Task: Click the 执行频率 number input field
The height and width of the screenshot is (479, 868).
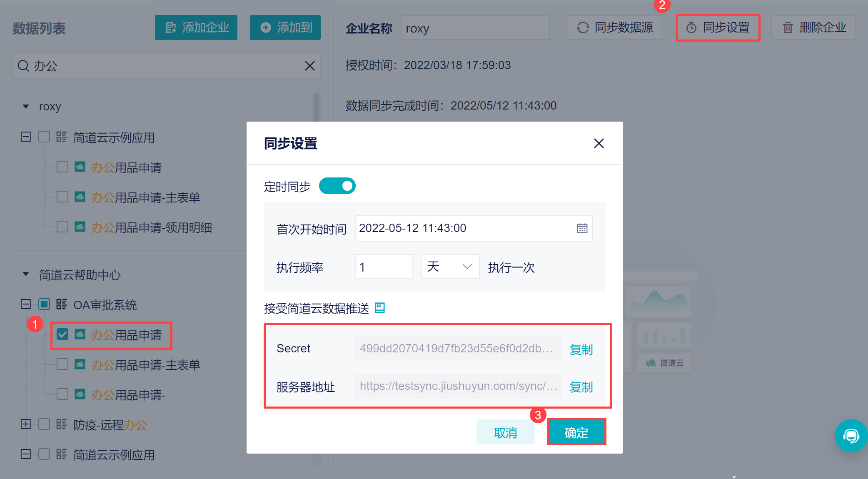Action: (x=384, y=267)
